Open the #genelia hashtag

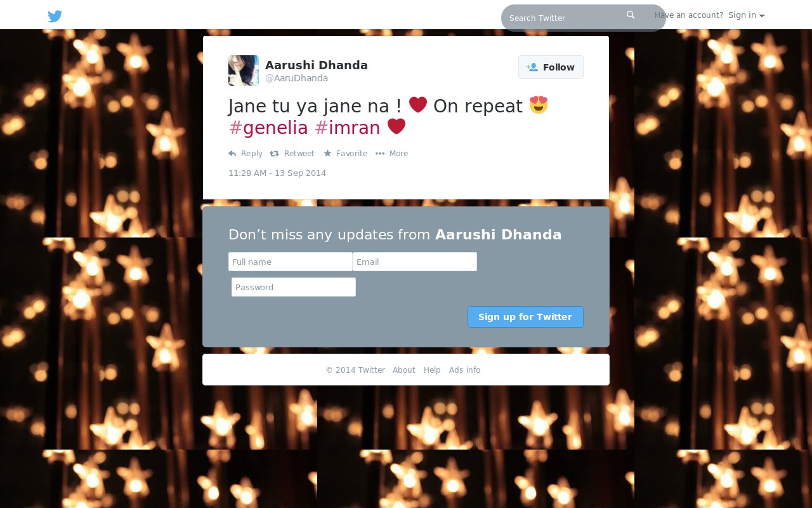point(268,128)
